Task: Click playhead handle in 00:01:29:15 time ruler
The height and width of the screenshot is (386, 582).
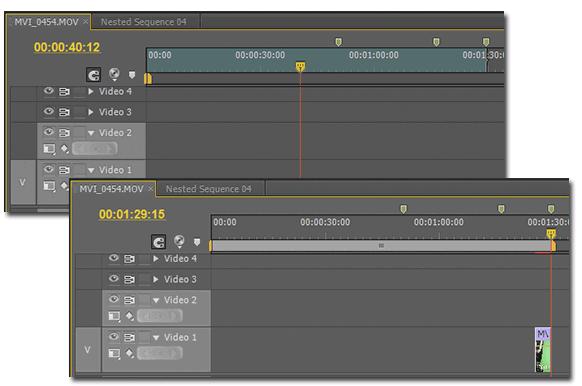Action: (551, 234)
